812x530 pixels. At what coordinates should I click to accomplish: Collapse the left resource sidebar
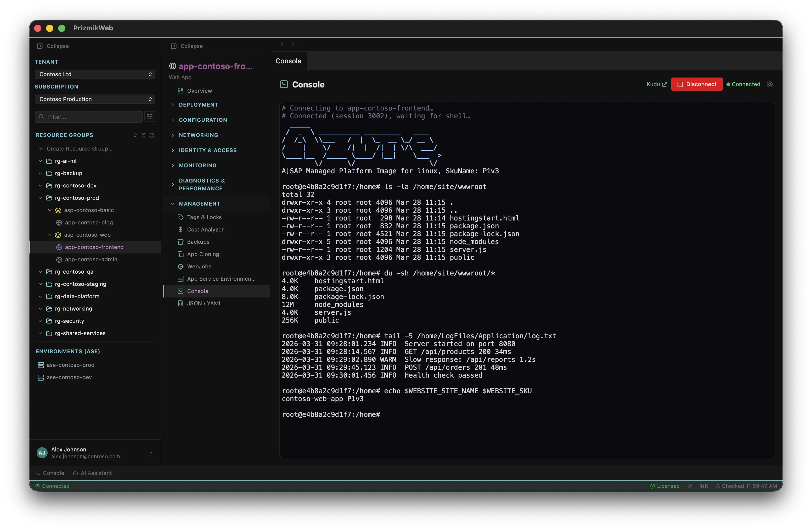53,46
